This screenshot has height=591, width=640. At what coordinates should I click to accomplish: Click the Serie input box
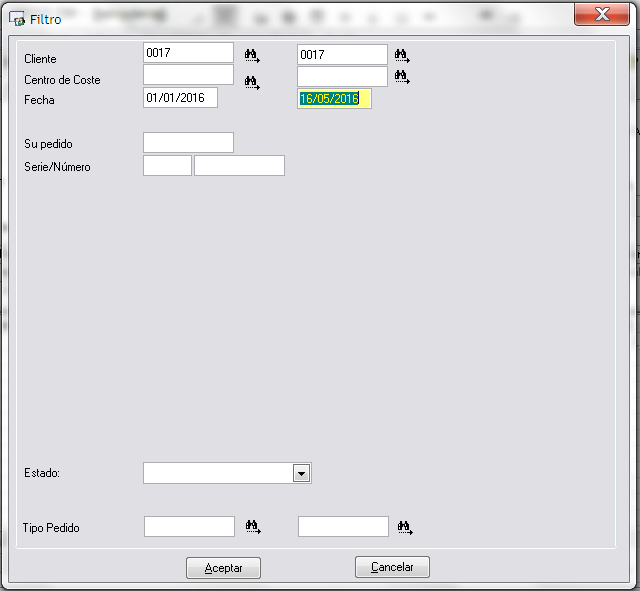167,165
